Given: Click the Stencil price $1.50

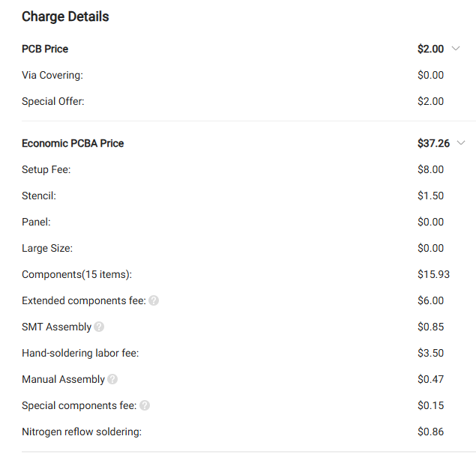Looking at the screenshot, I should (430, 196).
